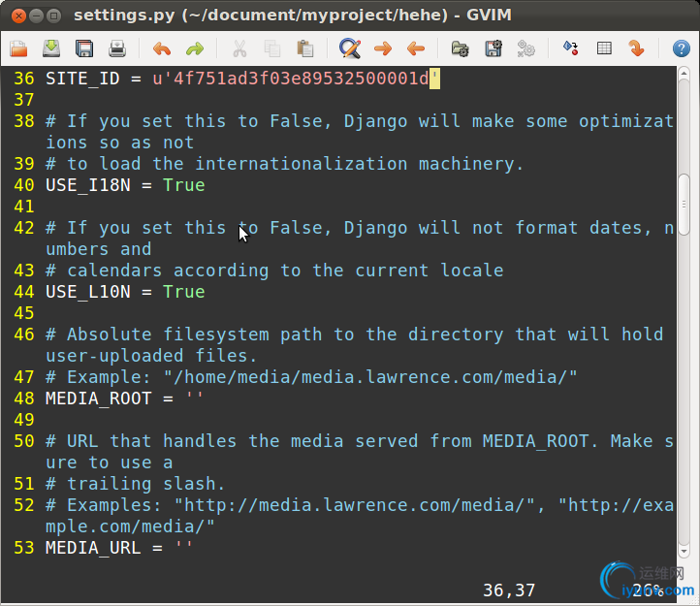Click 'user-uploaded files.' comment text
This screenshot has width=700, height=606.
[151, 356]
